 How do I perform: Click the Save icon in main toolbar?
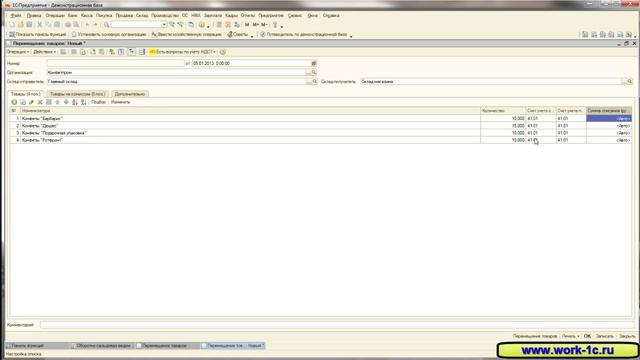(29, 25)
